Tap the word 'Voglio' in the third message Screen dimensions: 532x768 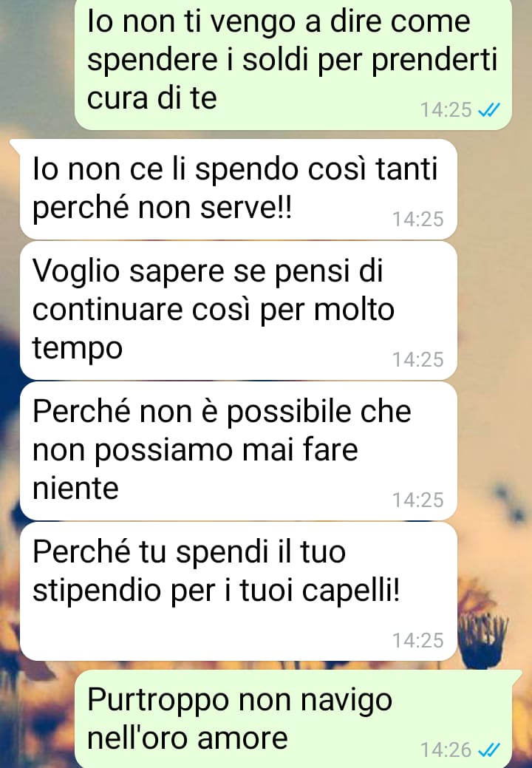click(76, 272)
